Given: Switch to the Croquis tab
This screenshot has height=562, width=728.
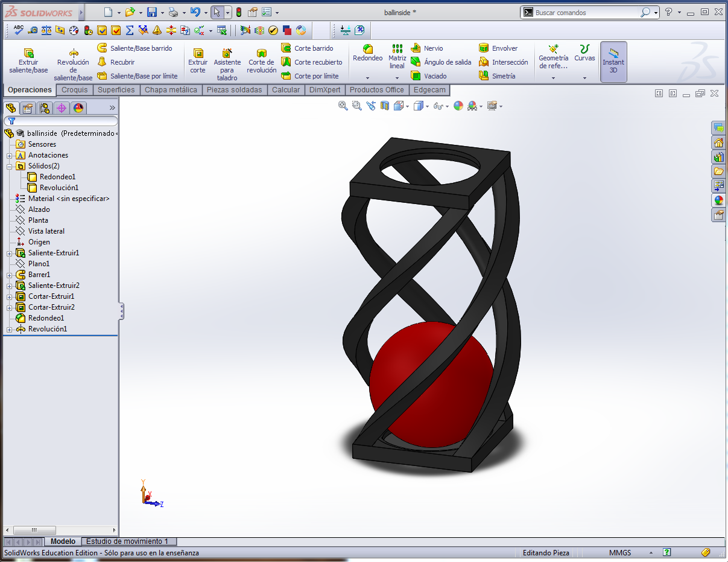Looking at the screenshot, I should [75, 90].
